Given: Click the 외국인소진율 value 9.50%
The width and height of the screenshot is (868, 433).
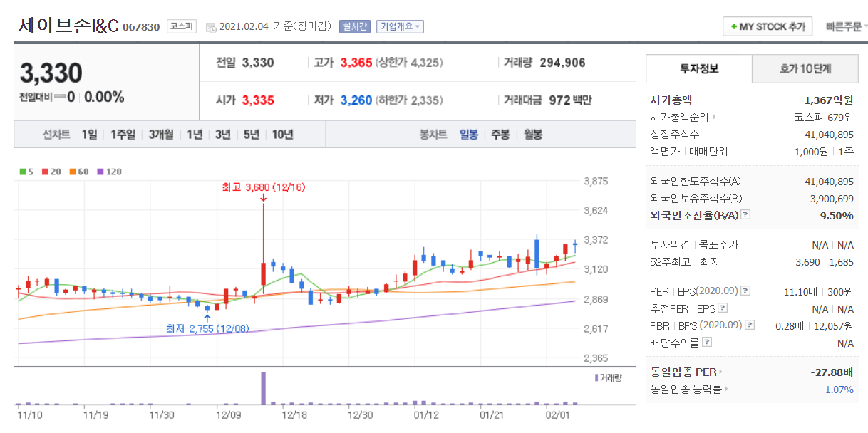Looking at the screenshot, I should point(837,215).
